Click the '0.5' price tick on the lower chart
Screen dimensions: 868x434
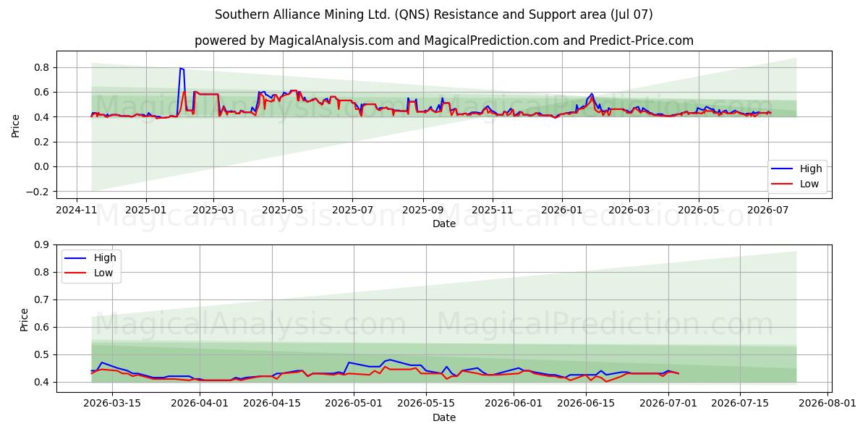click(x=42, y=354)
